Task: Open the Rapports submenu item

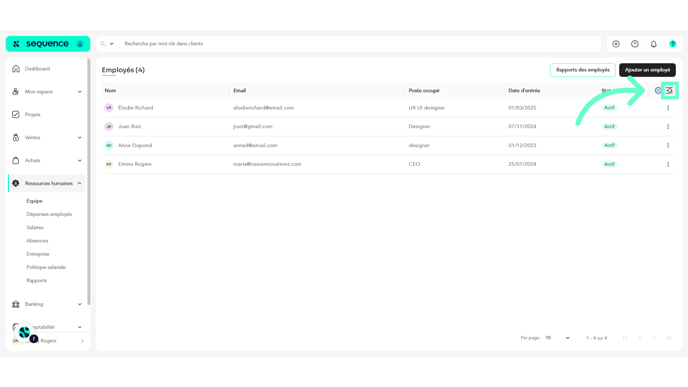Action: (x=36, y=280)
